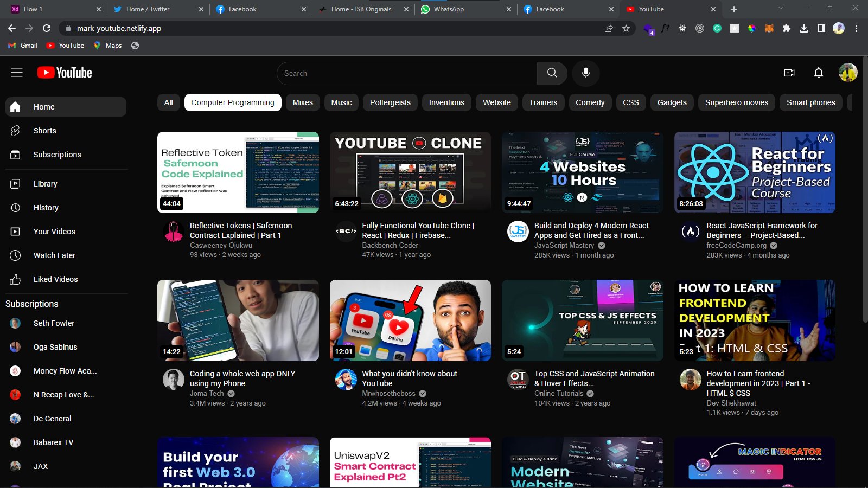Open notifications bell

pyautogui.click(x=819, y=73)
